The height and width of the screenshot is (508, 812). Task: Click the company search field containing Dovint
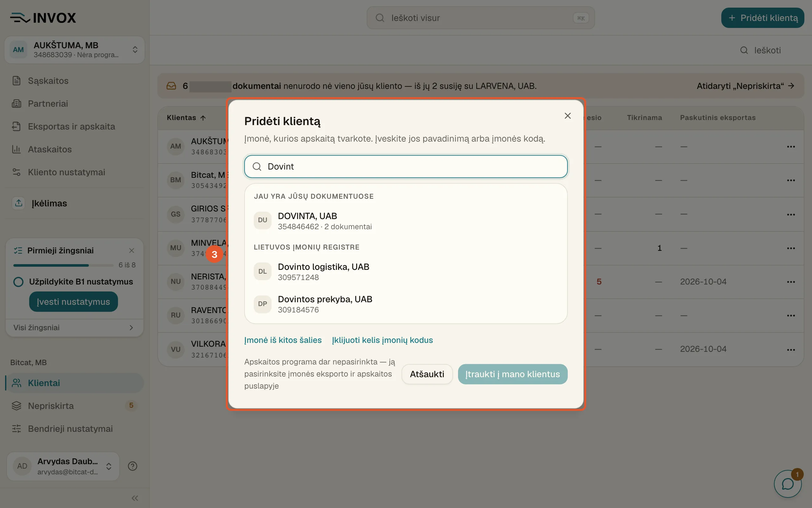click(406, 167)
